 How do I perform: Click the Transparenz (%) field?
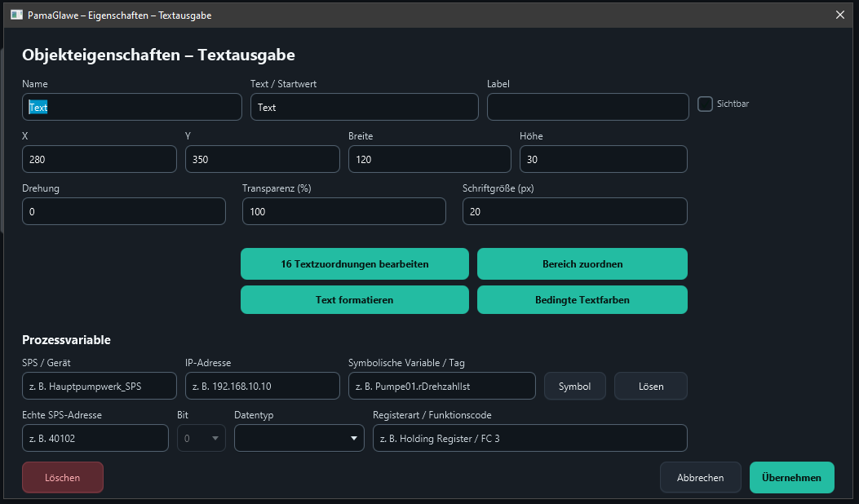pos(344,211)
